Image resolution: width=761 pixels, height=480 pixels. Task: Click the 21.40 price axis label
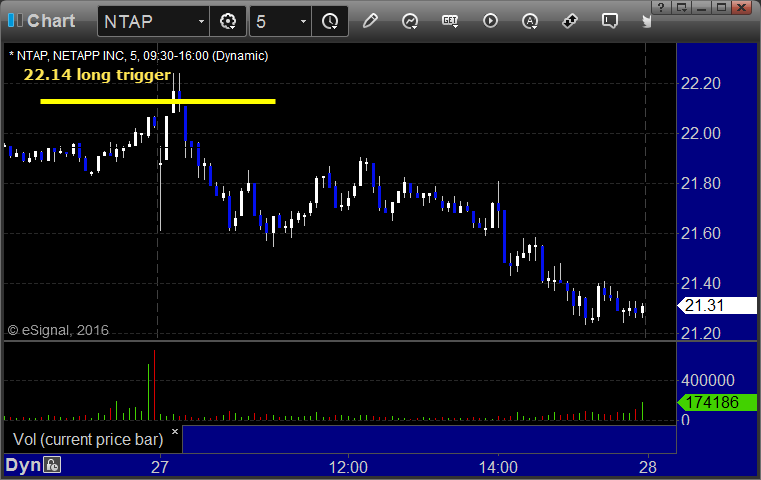click(701, 283)
